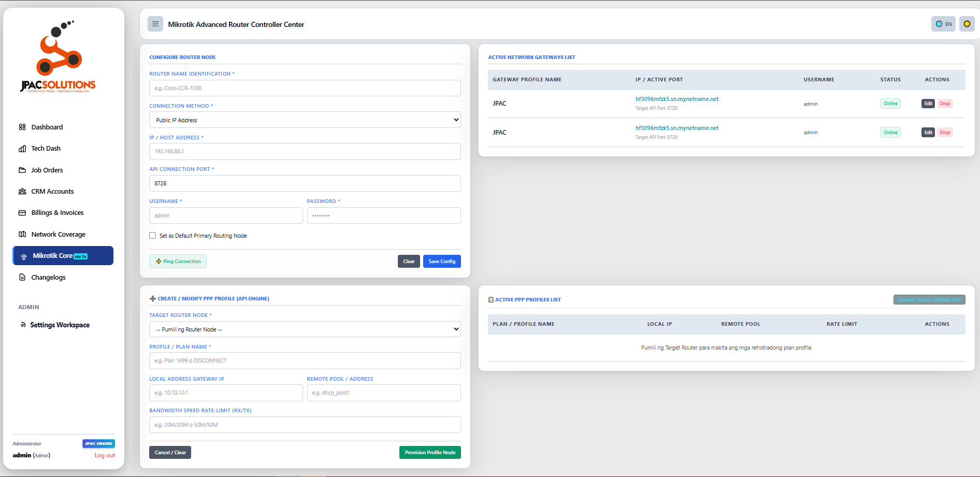This screenshot has height=477, width=980.
Task: Toggle the sidebar with the hamburger menu icon
Action: [x=155, y=24]
